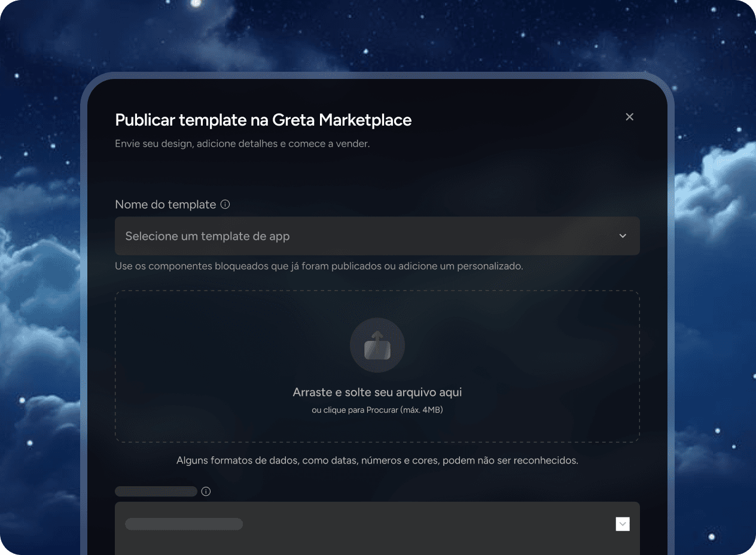This screenshot has height=555, width=756.
Task: Expand the white chevron box in the lower field
Action: click(623, 524)
